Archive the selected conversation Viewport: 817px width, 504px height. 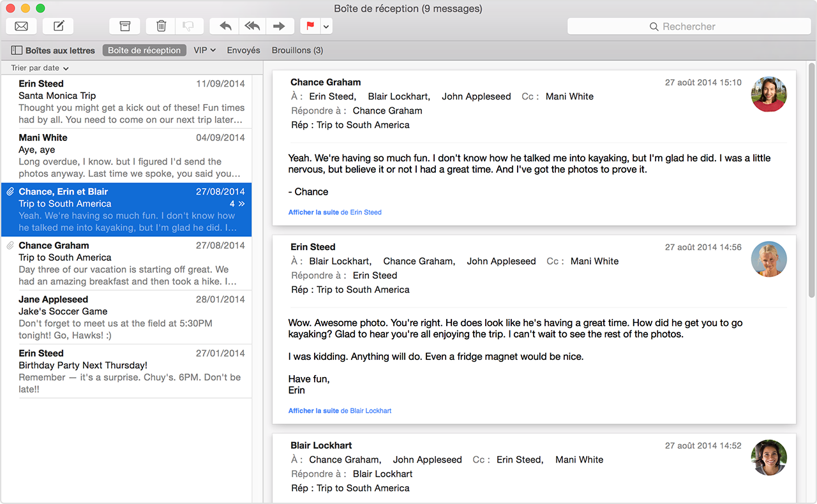(x=124, y=26)
